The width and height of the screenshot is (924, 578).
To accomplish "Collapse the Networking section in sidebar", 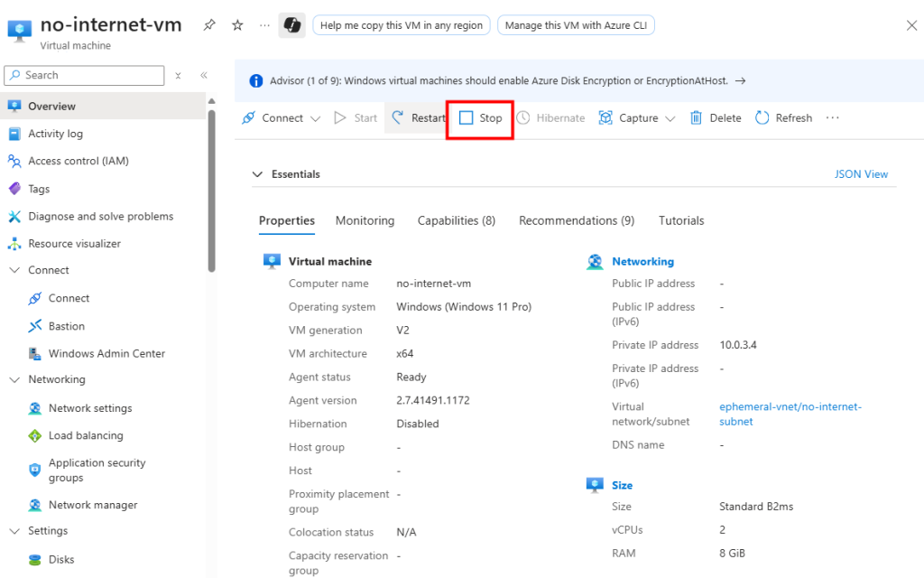I will pos(14,379).
